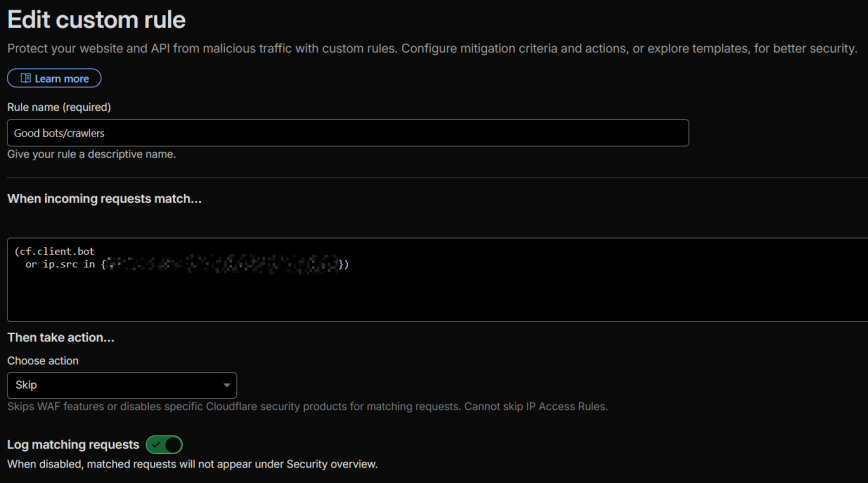Click the Then take action heading
Viewport: 868px width, 483px height.
coord(61,337)
